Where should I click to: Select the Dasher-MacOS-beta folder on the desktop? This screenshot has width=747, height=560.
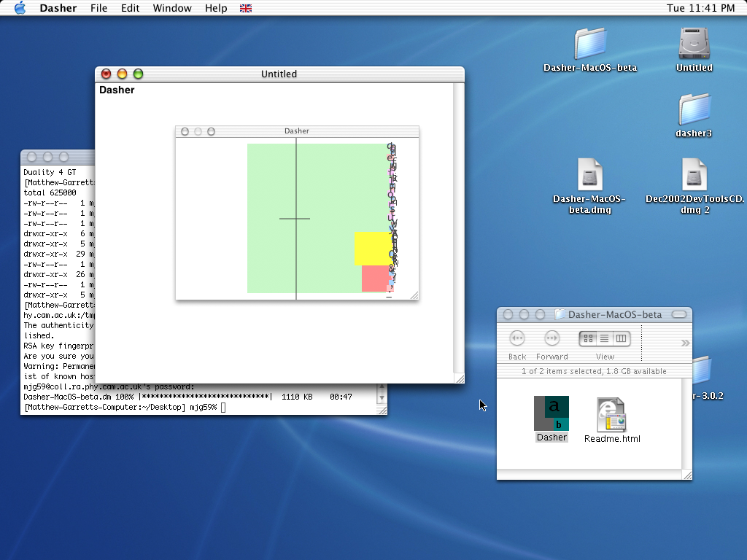[589, 44]
